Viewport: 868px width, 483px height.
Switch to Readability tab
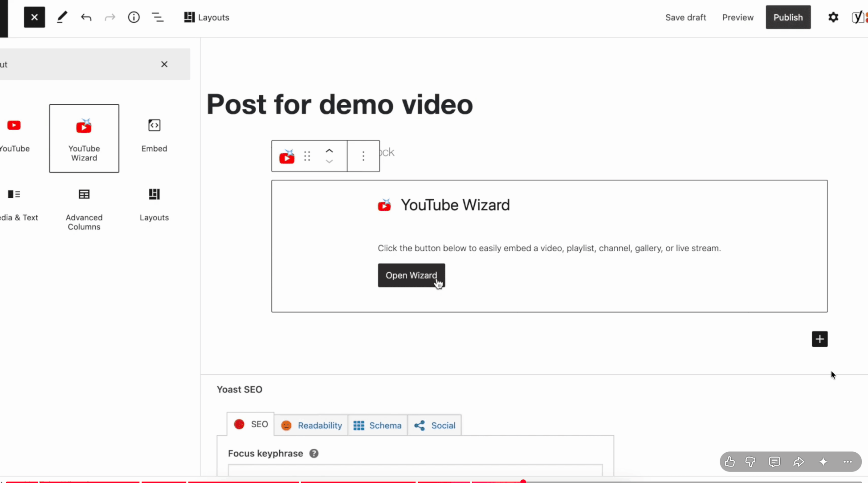pos(311,426)
